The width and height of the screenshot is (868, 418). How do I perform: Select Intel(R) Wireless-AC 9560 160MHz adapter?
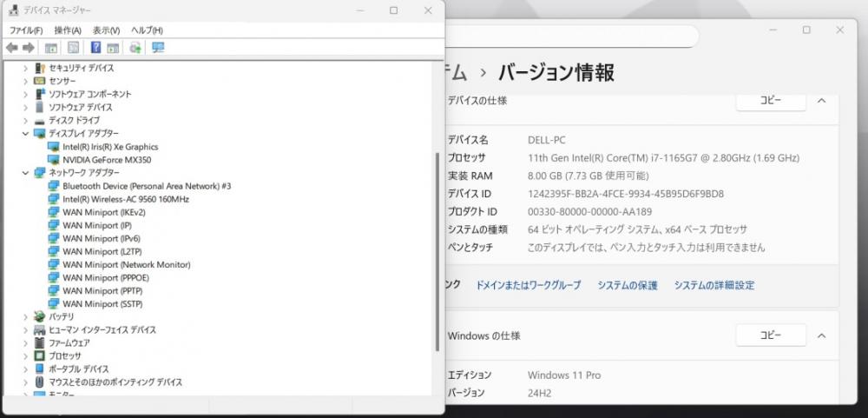point(126,199)
